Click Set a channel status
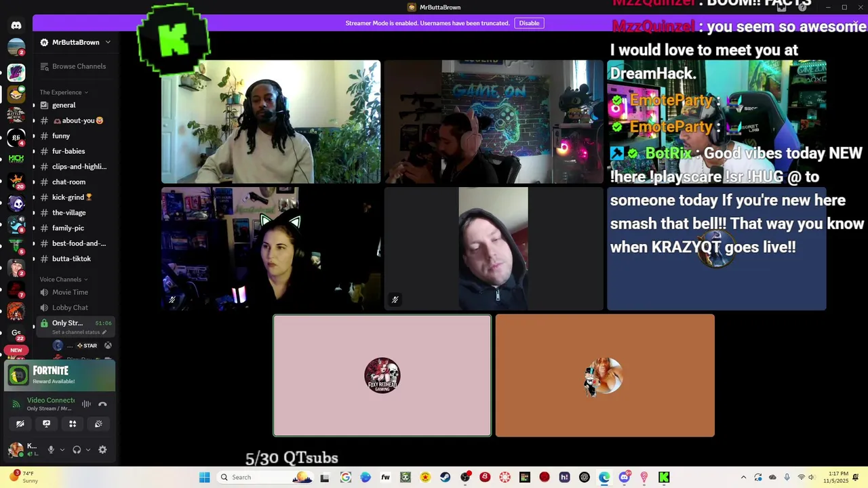Screen dimensions: 868x488 79,332
